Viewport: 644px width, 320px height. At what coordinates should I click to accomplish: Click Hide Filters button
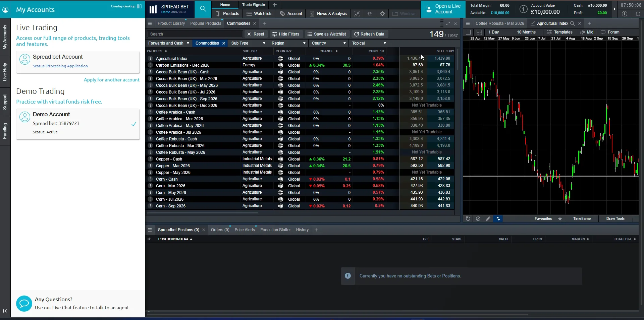coord(286,34)
